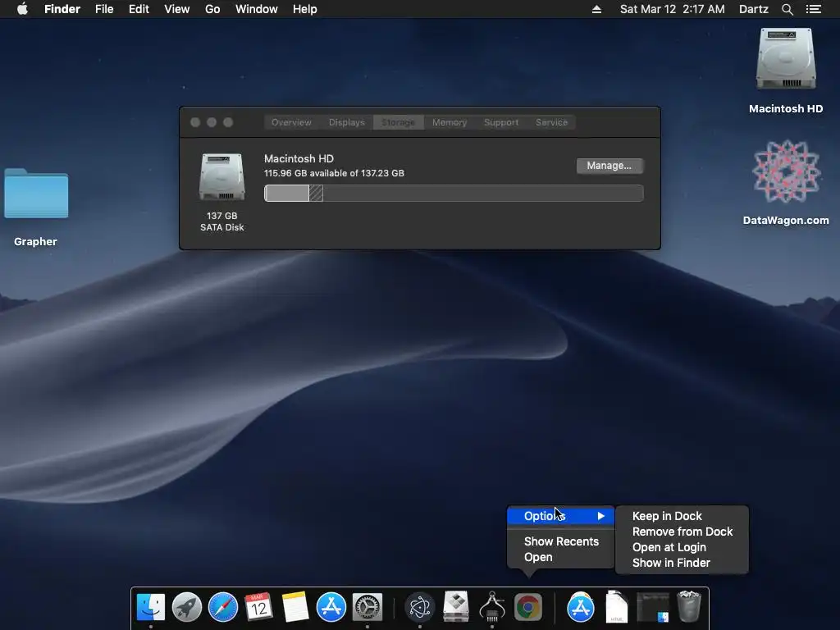Open Boot Camp Assistant in Dock
The width and height of the screenshot is (840, 630).
click(x=456, y=607)
